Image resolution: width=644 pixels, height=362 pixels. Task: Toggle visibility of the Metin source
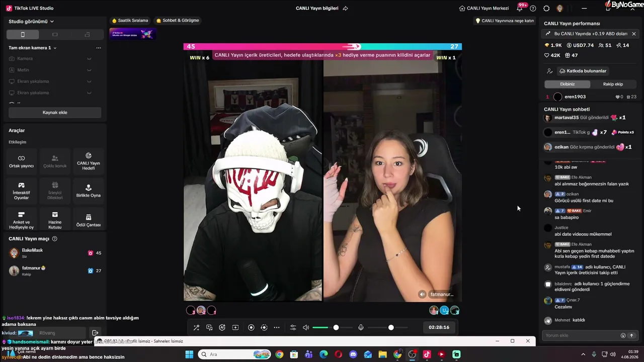point(89,70)
